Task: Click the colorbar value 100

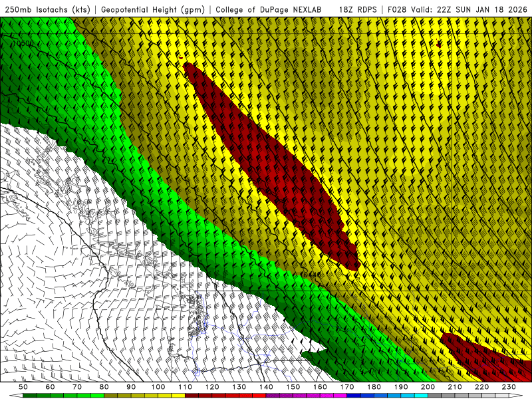Action: pos(158,387)
